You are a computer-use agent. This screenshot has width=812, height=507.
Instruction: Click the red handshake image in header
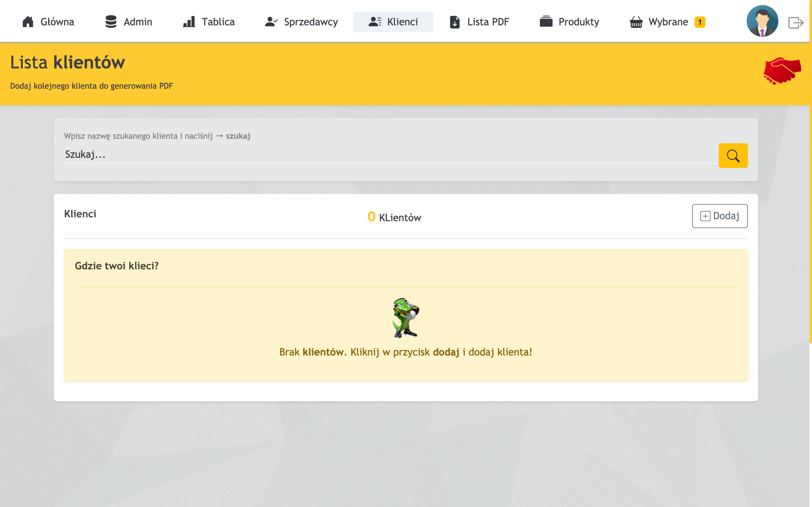coord(782,70)
